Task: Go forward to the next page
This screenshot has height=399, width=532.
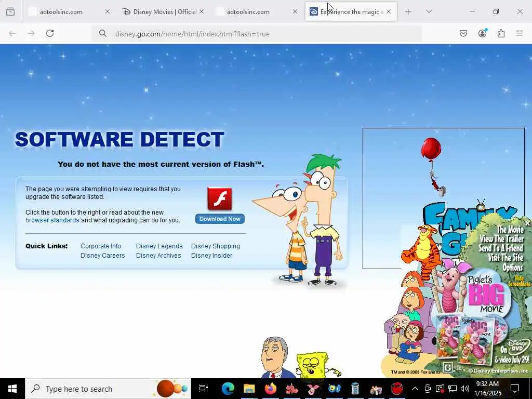Action: pyautogui.click(x=31, y=33)
